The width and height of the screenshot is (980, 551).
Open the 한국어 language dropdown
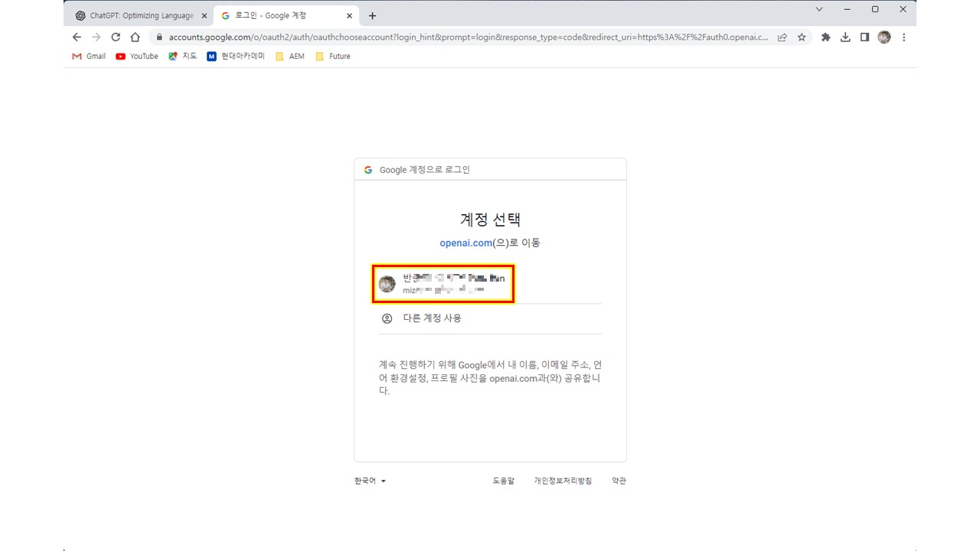tap(371, 481)
